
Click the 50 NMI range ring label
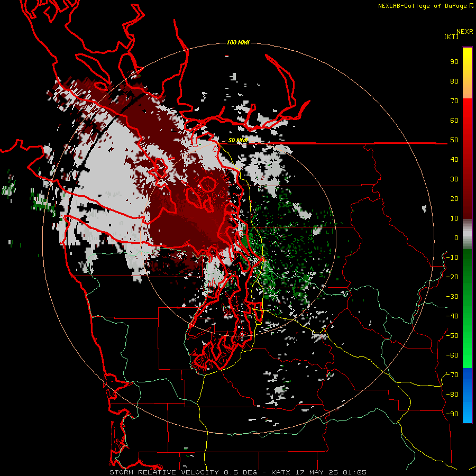click(x=238, y=140)
